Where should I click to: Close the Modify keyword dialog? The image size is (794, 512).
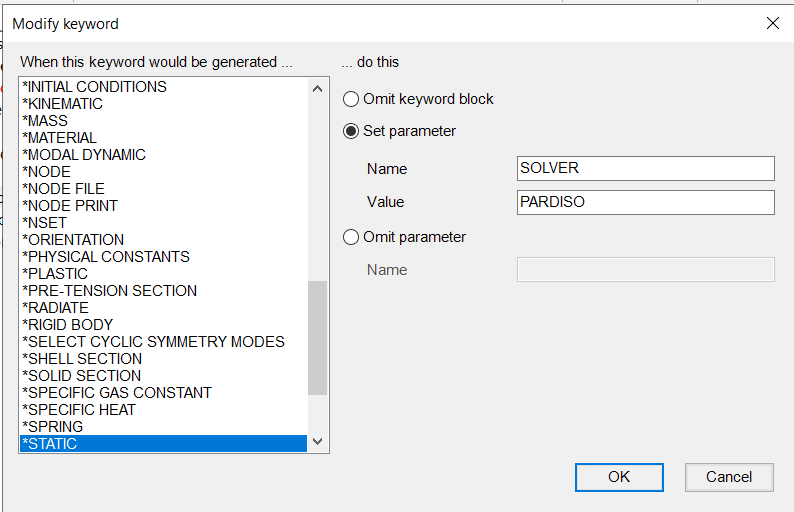tap(772, 23)
